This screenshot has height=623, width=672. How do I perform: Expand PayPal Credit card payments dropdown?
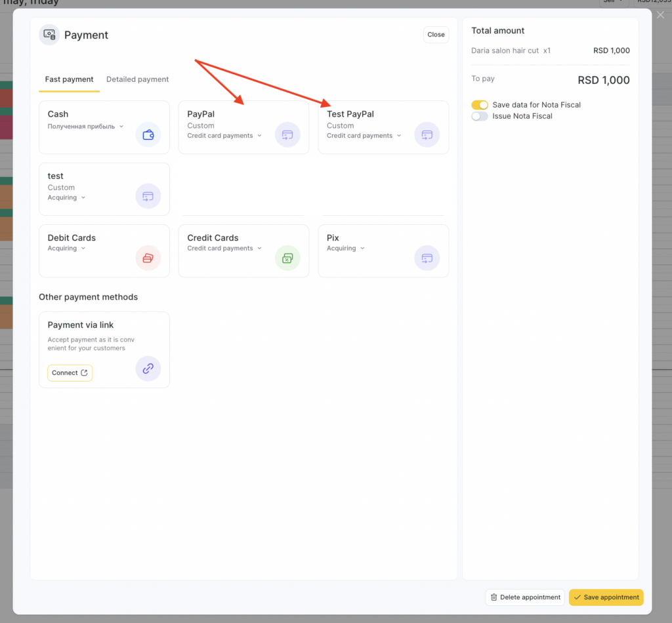pyautogui.click(x=224, y=136)
